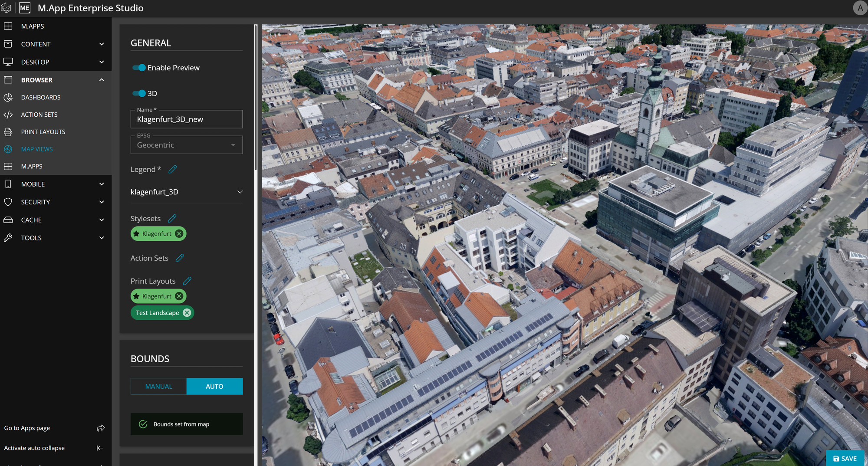
Task: Click the Klagenfurt styleset chip label
Action: point(157,234)
